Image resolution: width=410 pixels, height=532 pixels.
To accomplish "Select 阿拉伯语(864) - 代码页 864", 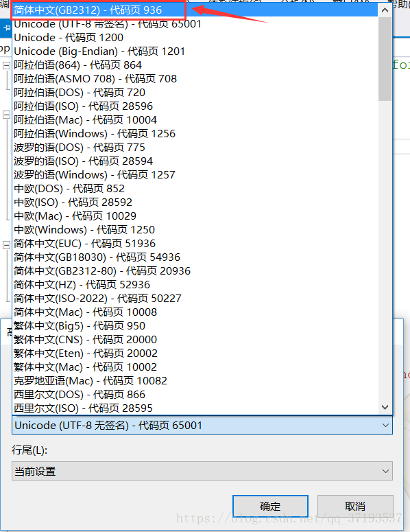I will pyautogui.click(x=195, y=65).
